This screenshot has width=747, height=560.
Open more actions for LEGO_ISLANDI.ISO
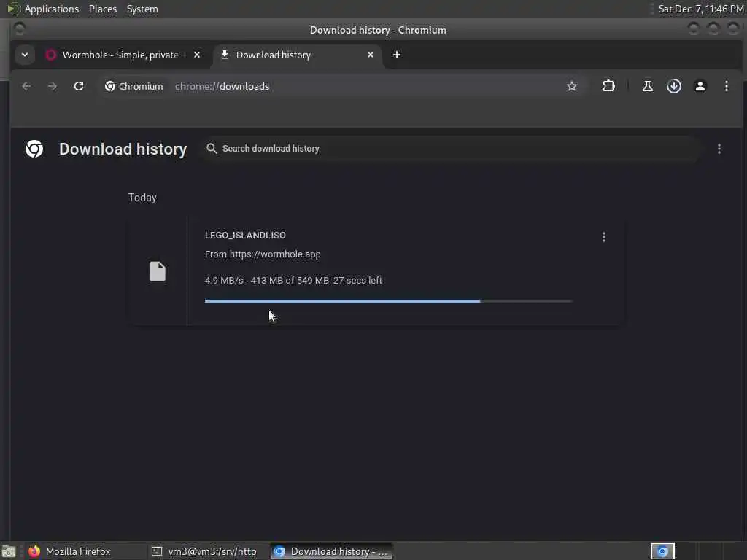click(603, 237)
